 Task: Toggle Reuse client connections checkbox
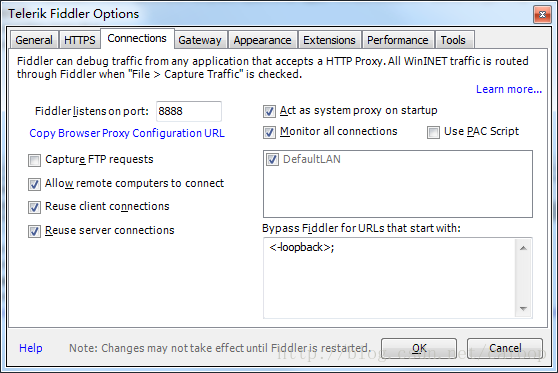(x=35, y=207)
